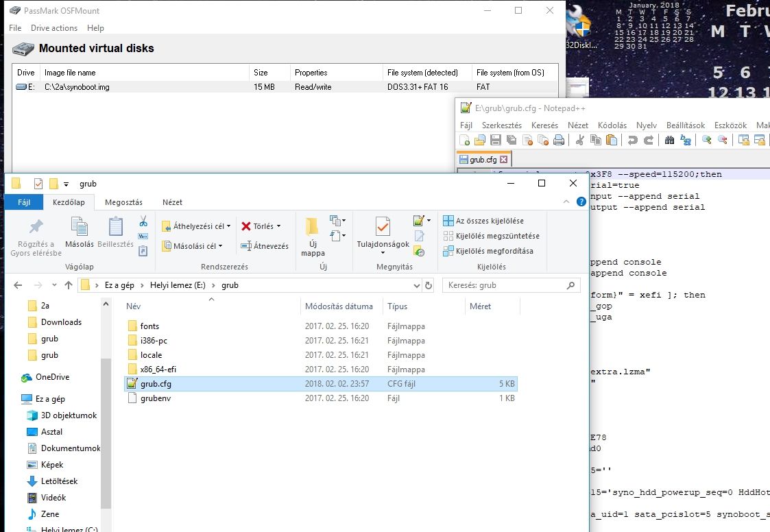Click Az összes kijelölése select all
This screenshot has width=770, height=532.
pos(483,221)
